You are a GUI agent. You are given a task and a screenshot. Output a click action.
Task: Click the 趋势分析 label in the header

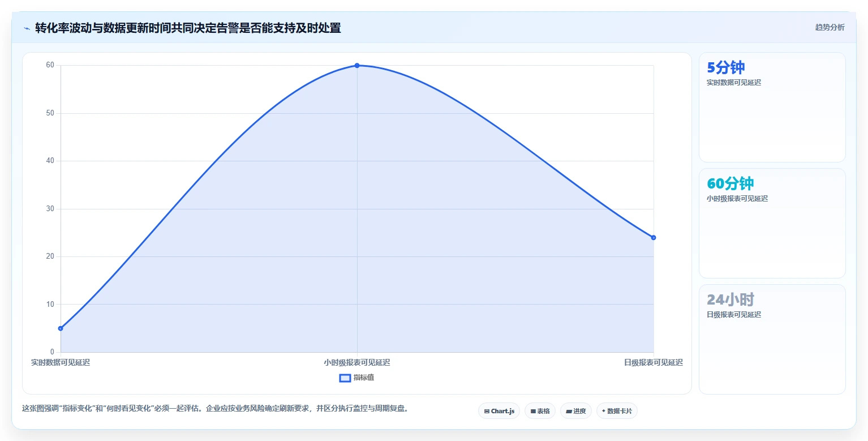click(x=830, y=27)
